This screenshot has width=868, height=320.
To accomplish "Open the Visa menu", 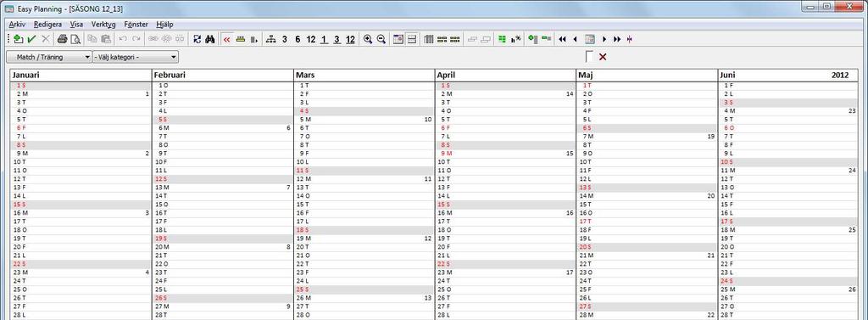I will (76, 25).
